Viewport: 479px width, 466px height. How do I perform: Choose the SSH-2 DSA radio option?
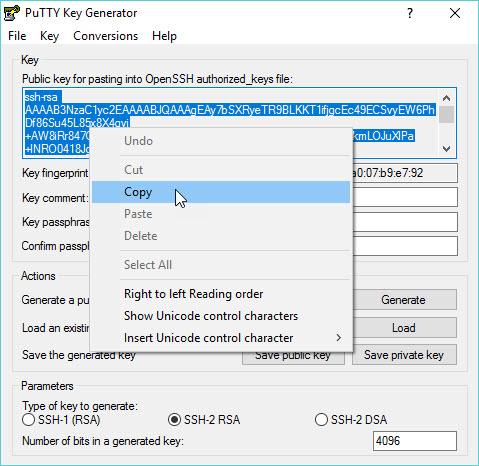point(321,419)
